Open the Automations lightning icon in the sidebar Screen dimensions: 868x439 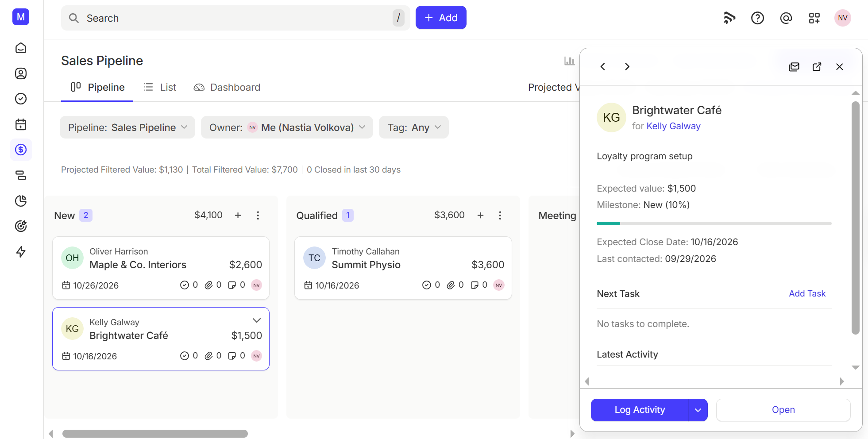tap(21, 252)
